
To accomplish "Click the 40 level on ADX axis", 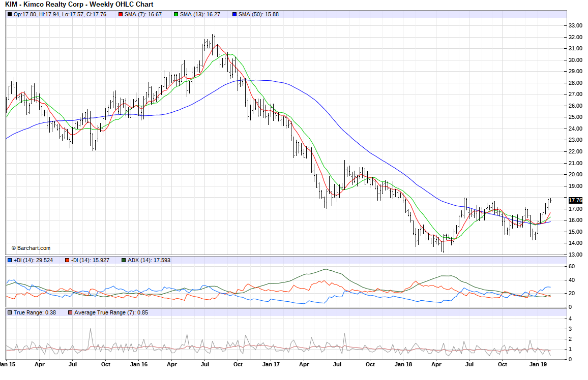I will coord(572,280).
